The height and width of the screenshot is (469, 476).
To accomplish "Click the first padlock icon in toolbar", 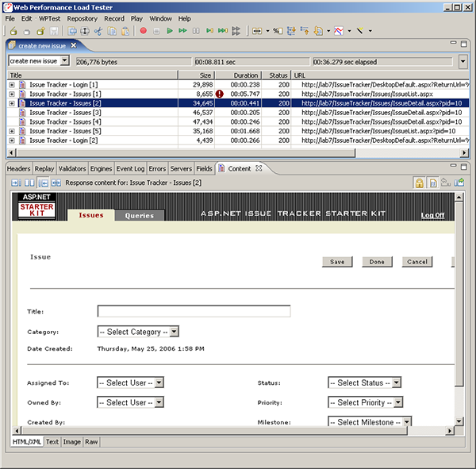I will pos(13,31).
